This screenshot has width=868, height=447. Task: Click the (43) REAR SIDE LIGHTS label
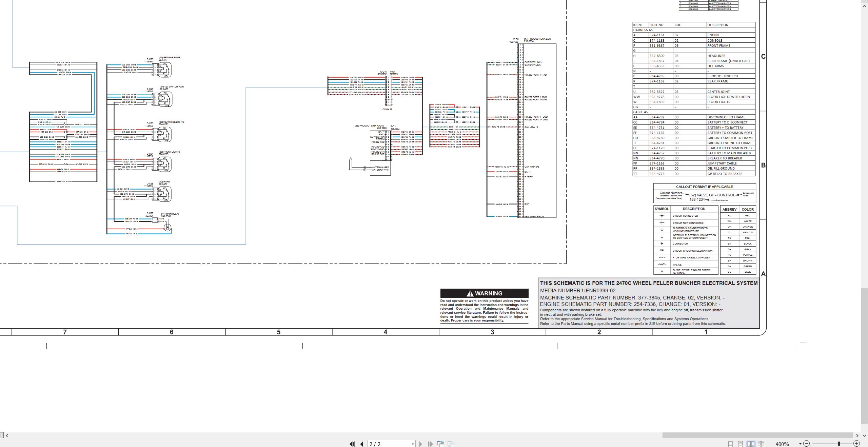[x=171, y=122]
